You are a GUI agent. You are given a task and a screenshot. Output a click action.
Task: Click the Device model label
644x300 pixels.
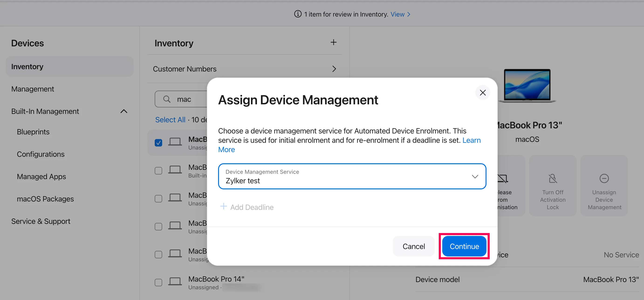coord(437,280)
